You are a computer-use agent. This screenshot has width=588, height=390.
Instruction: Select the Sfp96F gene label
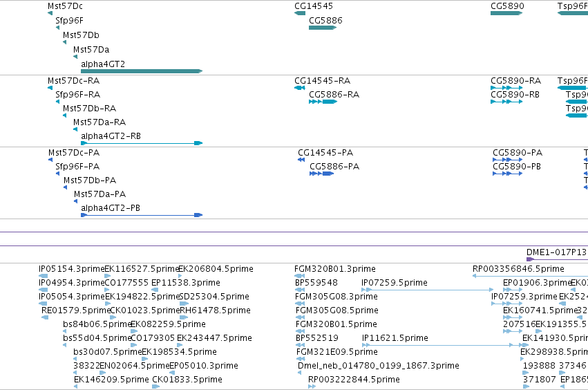(69, 21)
